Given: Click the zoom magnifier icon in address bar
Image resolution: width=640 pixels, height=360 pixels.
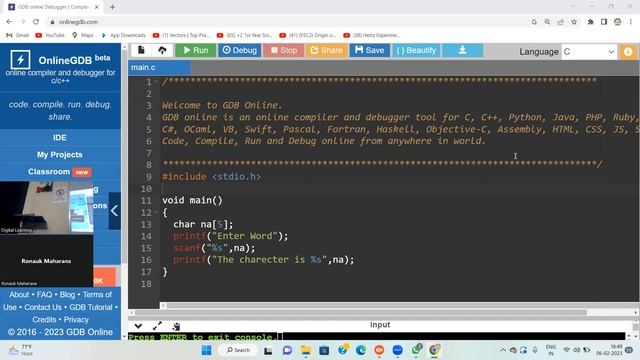Looking at the screenshot, I should point(547,22).
